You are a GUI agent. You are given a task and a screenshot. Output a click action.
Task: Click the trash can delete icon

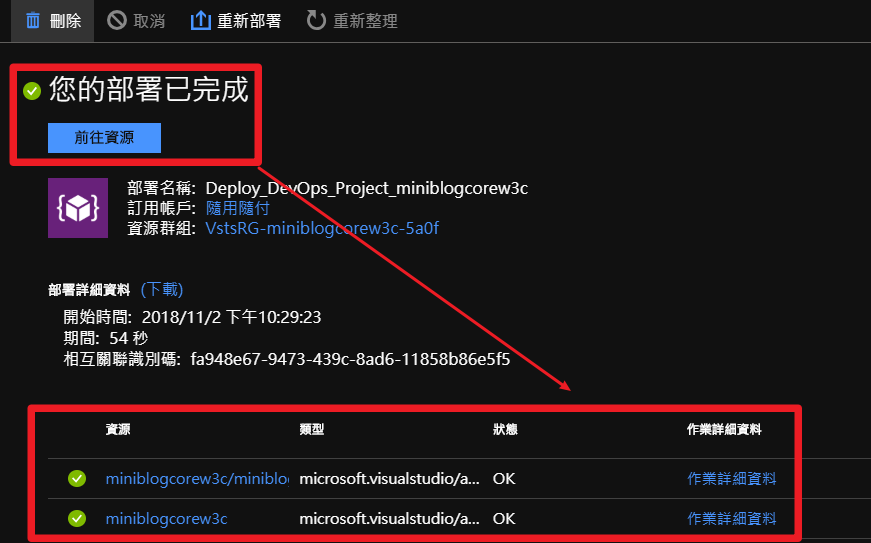pos(33,21)
